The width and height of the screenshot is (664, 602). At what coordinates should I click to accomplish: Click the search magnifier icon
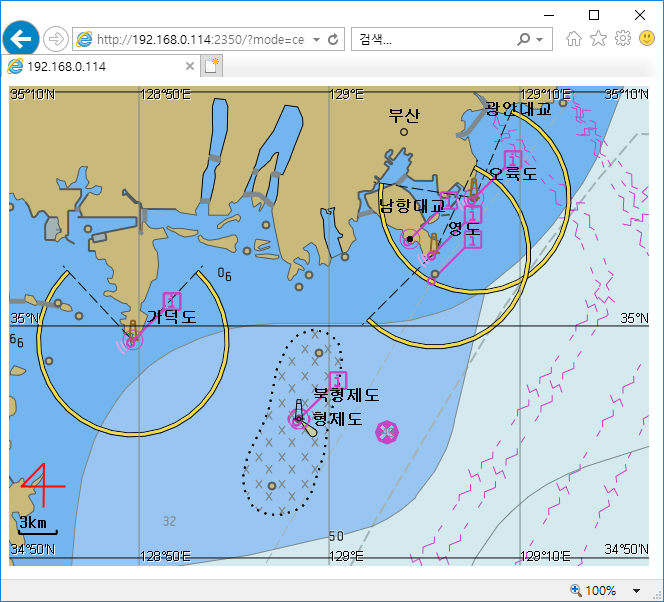click(x=524, y=40)
